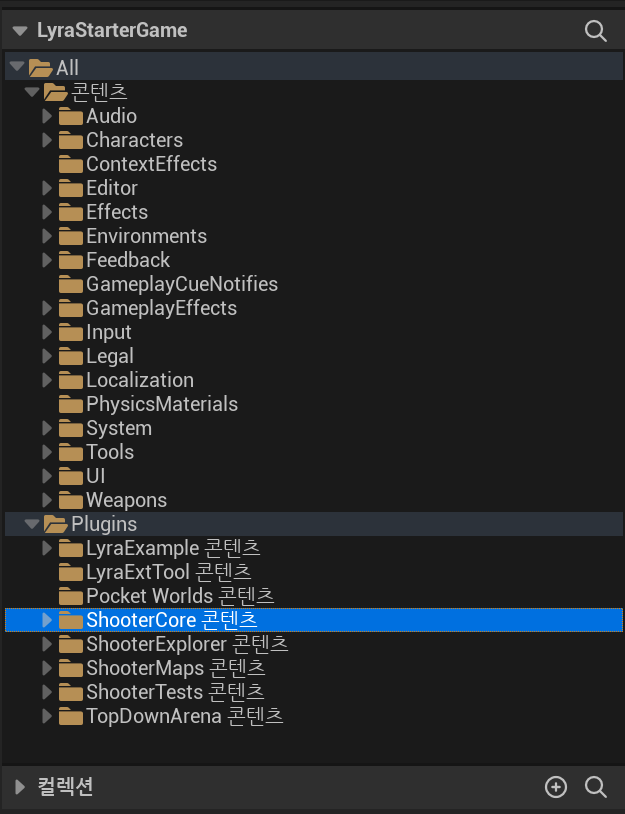Click the PhysicsMaterials folder icon

click(x=71, y=404)
